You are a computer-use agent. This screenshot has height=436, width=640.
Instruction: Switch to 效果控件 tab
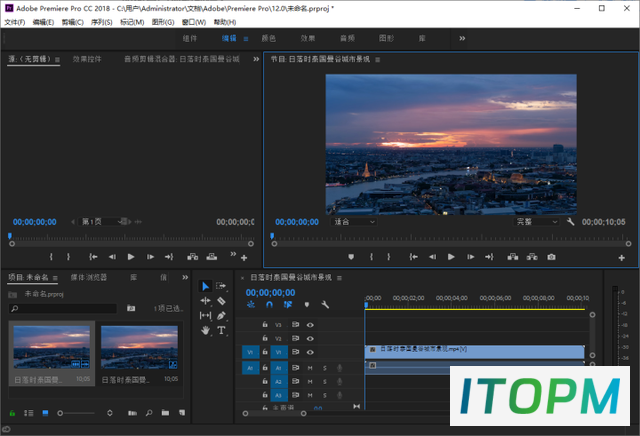[87, 59]
